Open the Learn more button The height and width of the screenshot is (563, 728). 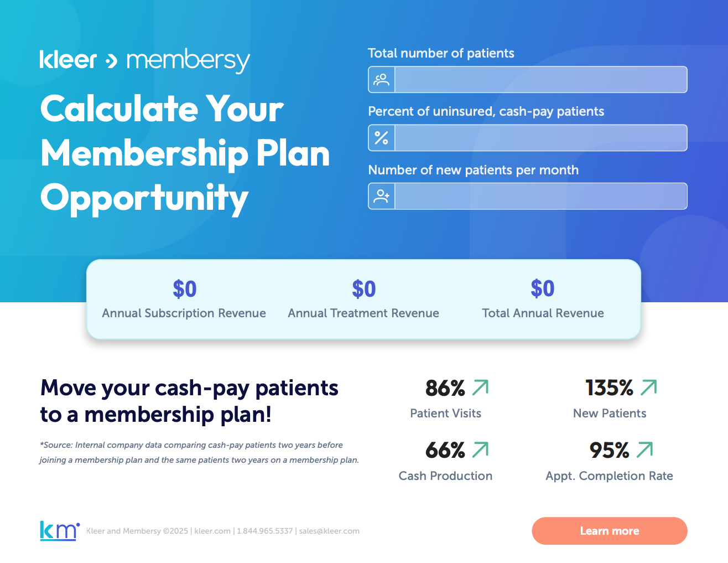click(x=610, y=531)
